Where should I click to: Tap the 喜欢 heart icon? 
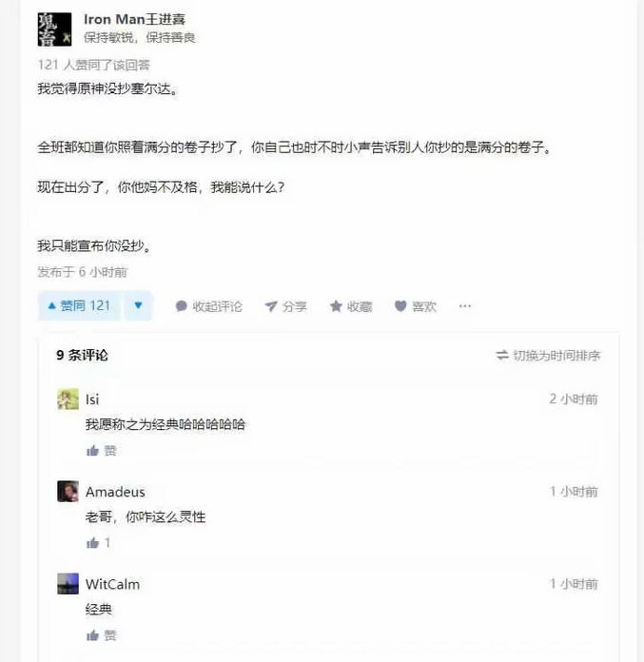pyautogui.click(x=416, y=306)
